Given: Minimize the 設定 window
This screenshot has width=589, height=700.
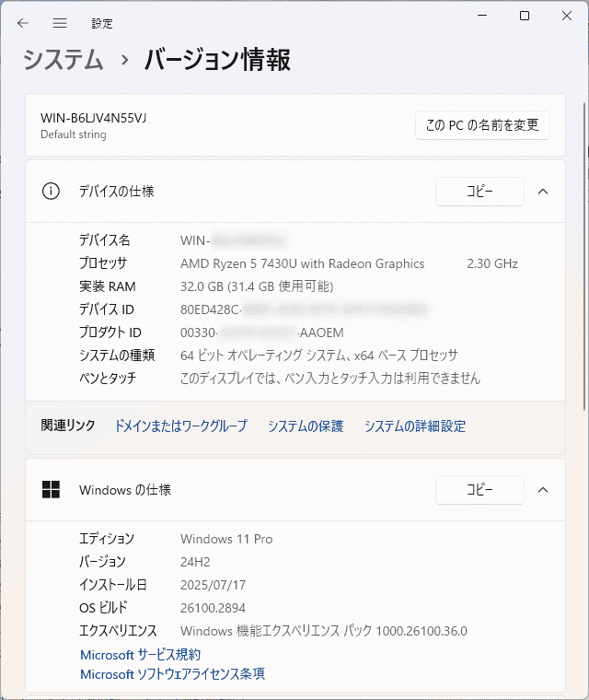Looking at the screenshot, I should pyautogui.click(x=480, y=17).
